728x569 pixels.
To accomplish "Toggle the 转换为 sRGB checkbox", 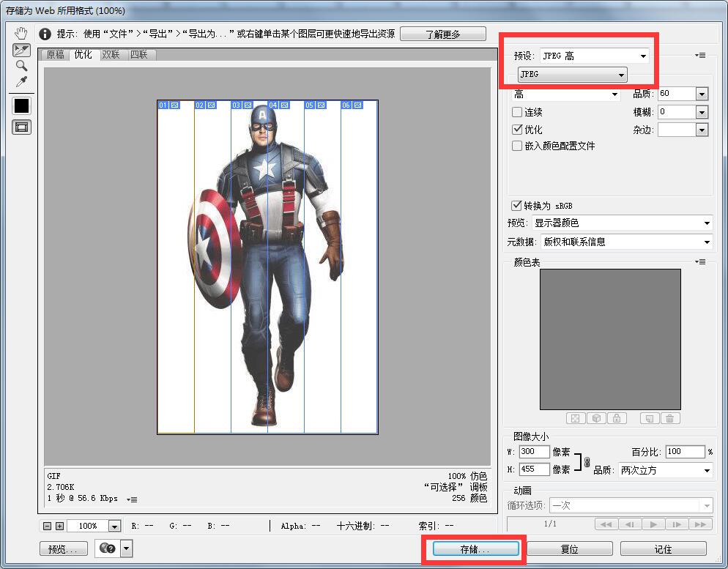I will coord(517,205).
